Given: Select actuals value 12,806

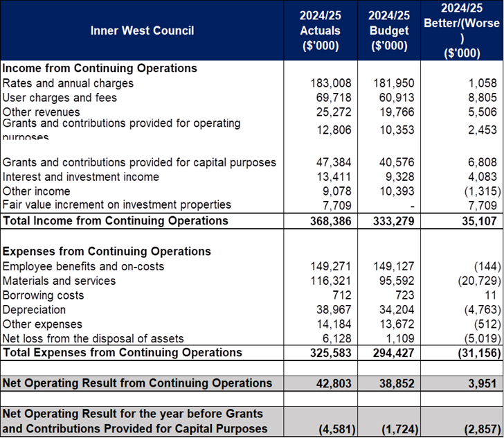Looking at the screenshot, I should [334, 130].
